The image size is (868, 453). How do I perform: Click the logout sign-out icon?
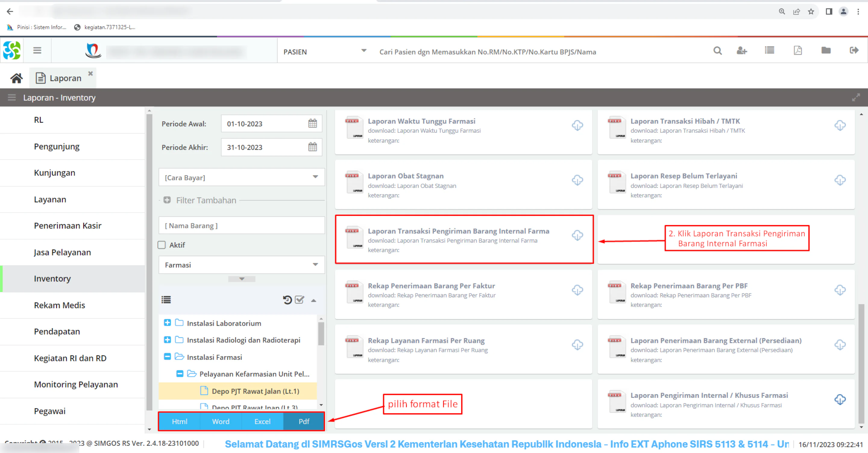(x=854, y=51)
